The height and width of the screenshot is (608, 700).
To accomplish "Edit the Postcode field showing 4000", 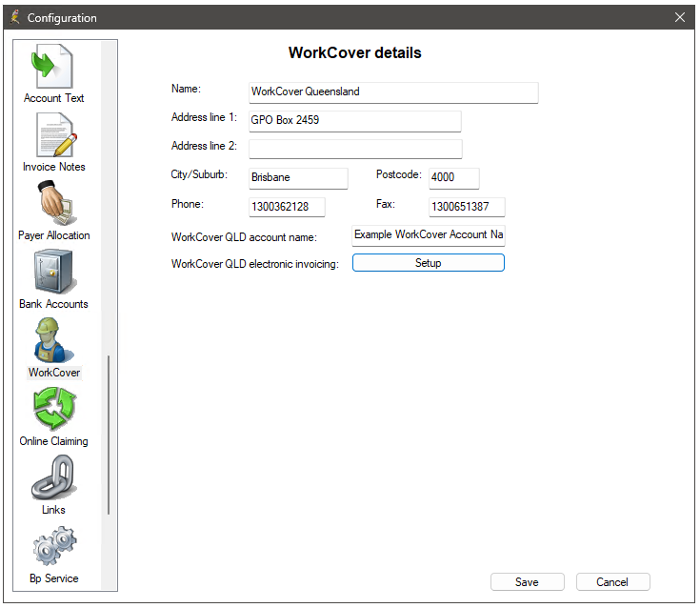I will tap(454, 178).
